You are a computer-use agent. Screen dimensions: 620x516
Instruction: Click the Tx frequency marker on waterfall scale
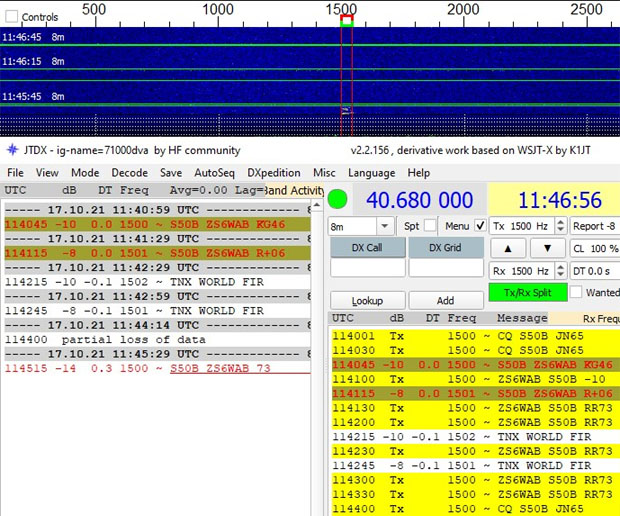point(347,21)
